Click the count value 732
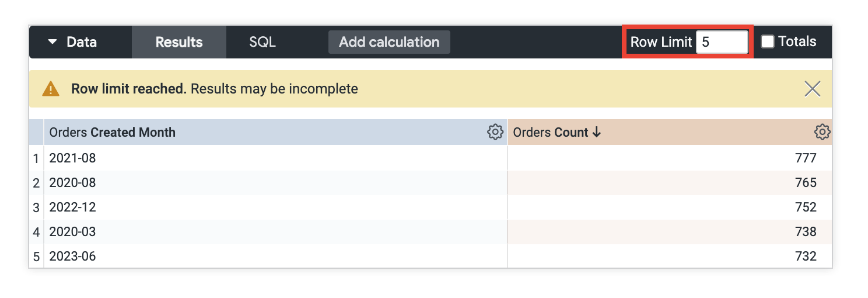The width and height of the screenshot is (868, 298). 805,257
